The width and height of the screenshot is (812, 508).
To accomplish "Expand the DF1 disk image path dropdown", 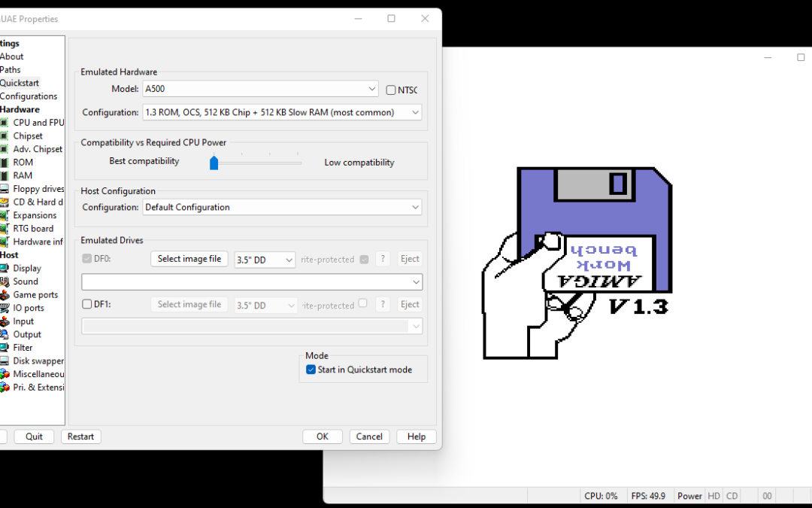I will point(416,326).
